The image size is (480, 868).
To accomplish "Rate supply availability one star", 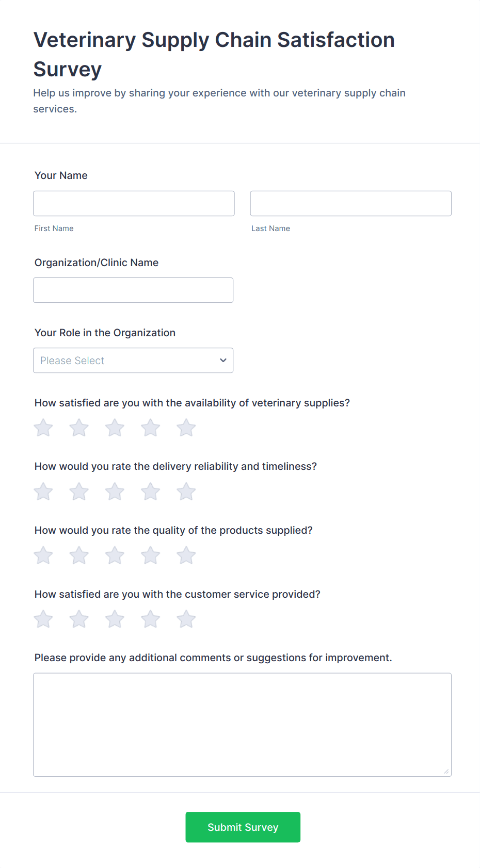I will (43, 428).
